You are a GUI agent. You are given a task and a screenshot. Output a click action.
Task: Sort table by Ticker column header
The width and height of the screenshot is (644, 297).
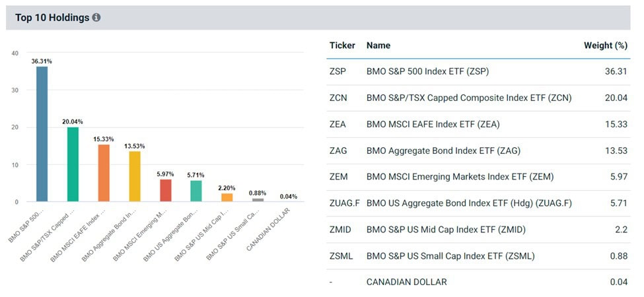[341, 46]
